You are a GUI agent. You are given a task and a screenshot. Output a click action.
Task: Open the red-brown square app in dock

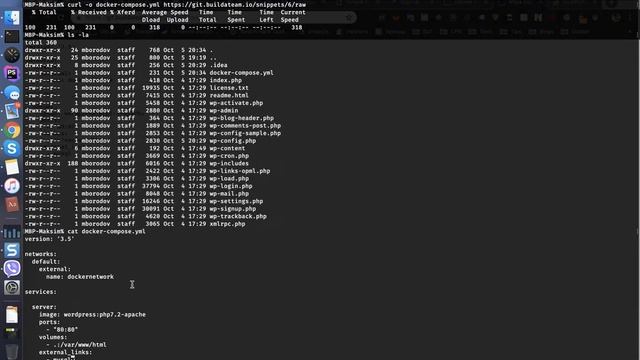click(12, 204)
